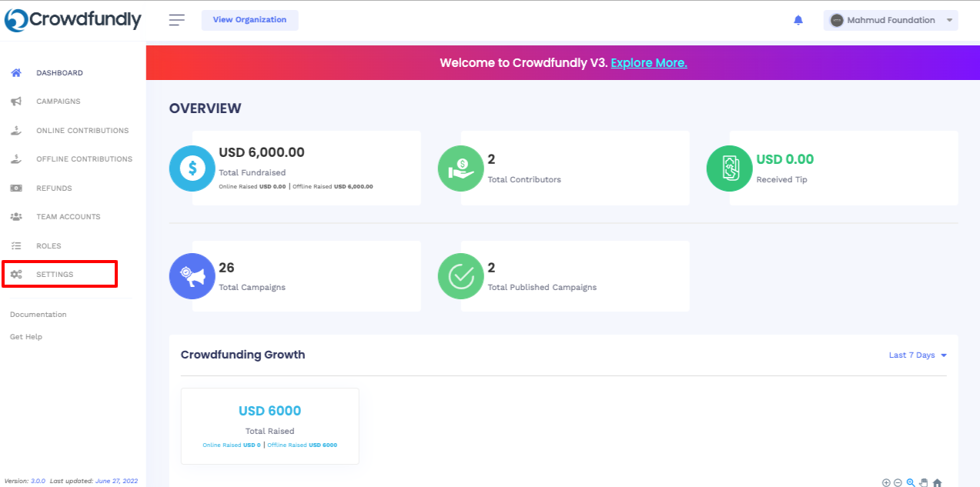The height and width of the screenshot is (487, 980).
Task: Click the OVERVIEW heading
Action: (205, 108)
